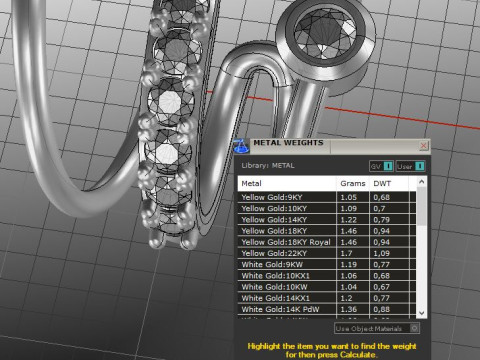Select the Yellow Gold:10KY row
Image resolution: width=480 pixels, height=360 pixels.
pos(327,209)
